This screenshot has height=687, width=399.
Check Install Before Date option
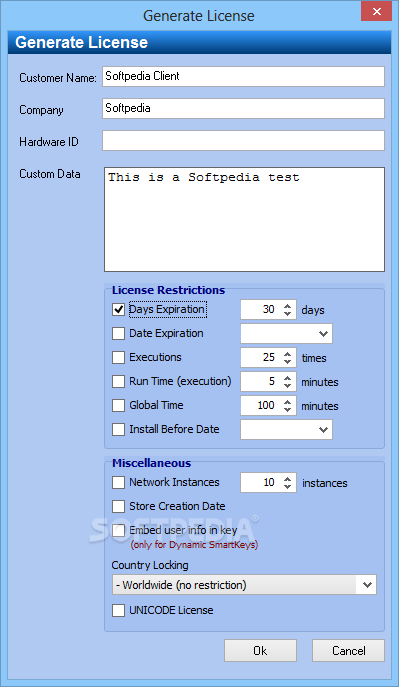pyautogui.click(x=118, y=430)
